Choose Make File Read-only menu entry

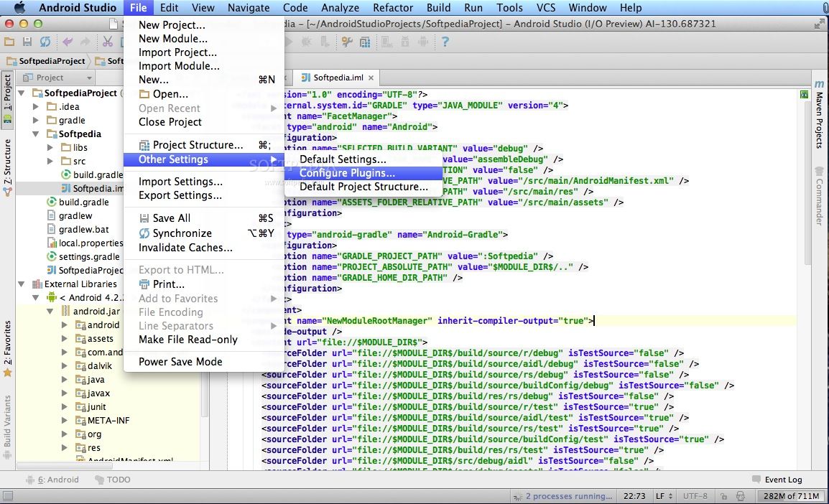pos(203,339)
